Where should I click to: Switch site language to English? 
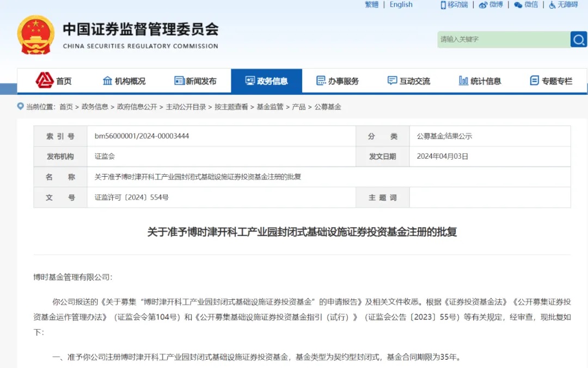coord(401,4)
